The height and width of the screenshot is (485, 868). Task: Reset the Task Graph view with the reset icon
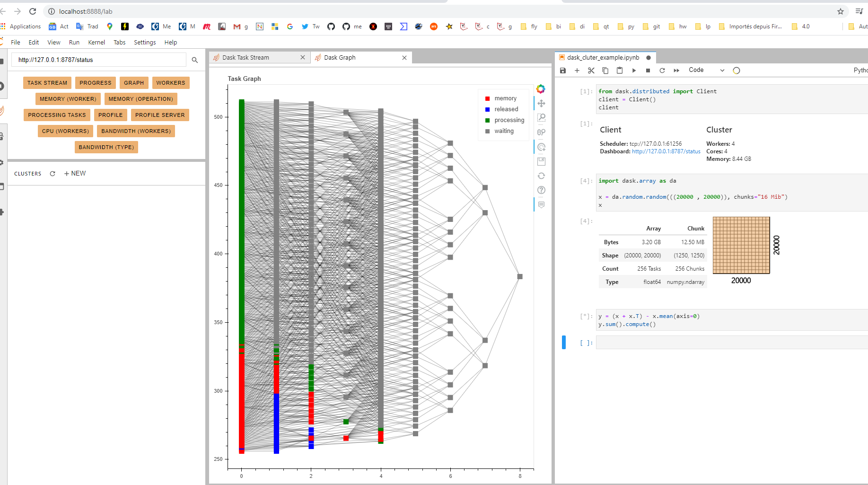(x=541, y=176)
